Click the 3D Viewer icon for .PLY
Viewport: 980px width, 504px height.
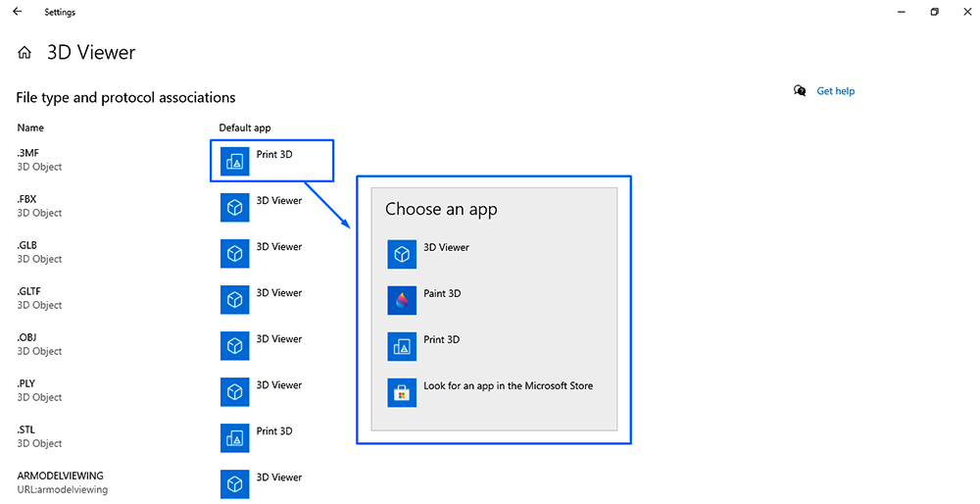235,392
